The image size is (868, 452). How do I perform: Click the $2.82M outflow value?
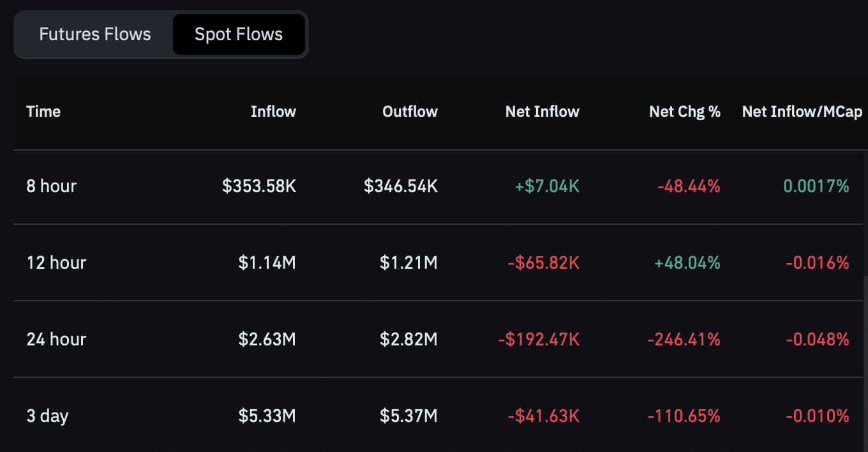(x=409, y=340)
